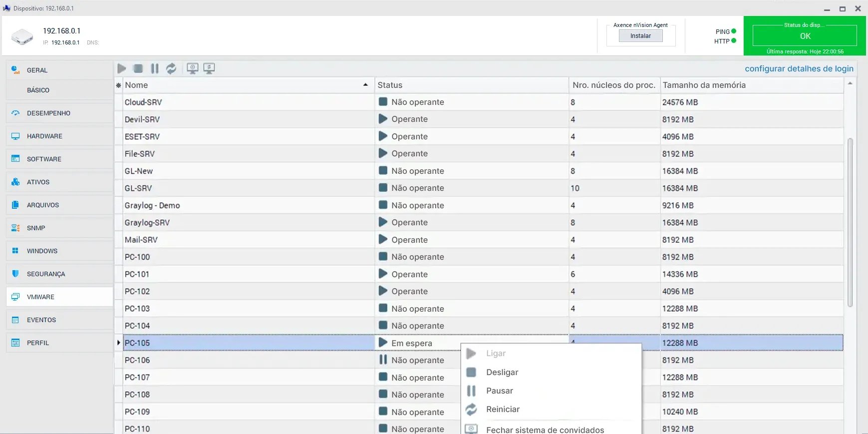Click the restart toolbar icon

(171, 68)
